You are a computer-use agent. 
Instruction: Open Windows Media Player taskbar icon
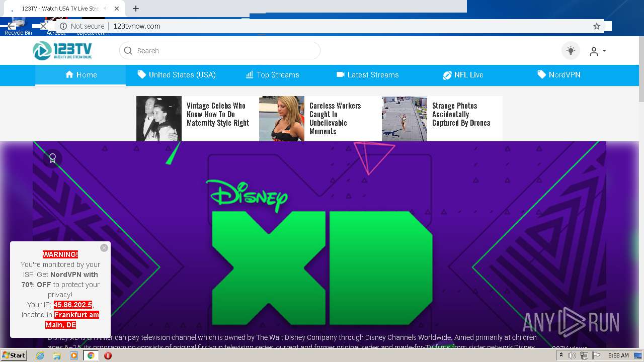point(74,355)
